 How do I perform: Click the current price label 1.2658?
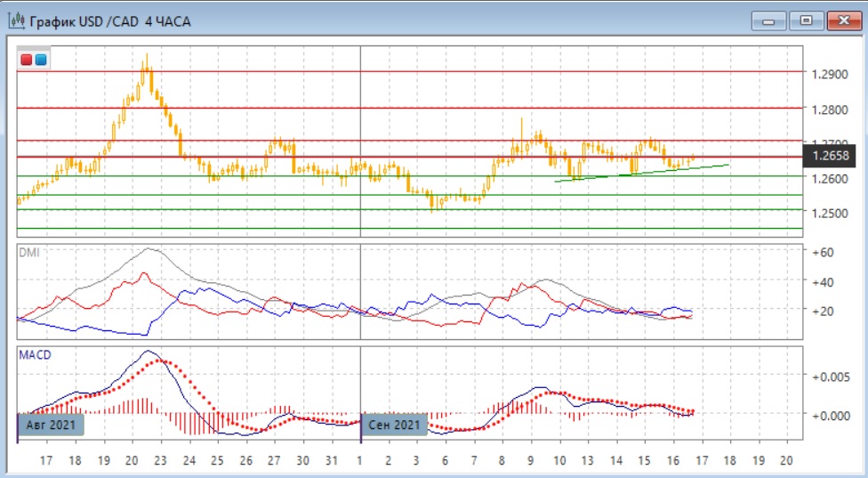click(829, 157)
